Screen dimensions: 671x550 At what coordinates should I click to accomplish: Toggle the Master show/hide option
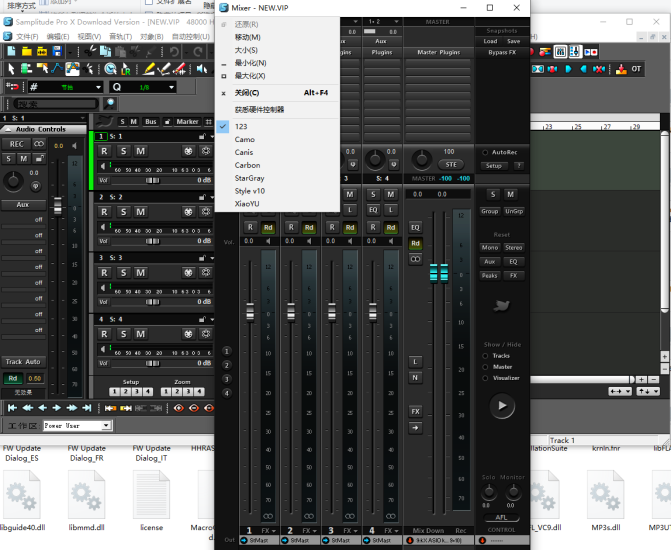pos(485,367)
